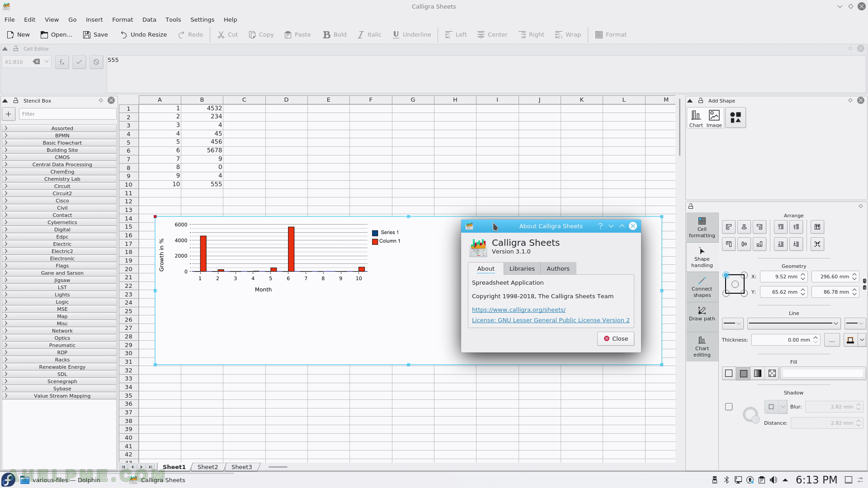The width and height of the screenshot is (868, 488).
Task: Enable the Shadow checkbox
Action: (729, 407)
